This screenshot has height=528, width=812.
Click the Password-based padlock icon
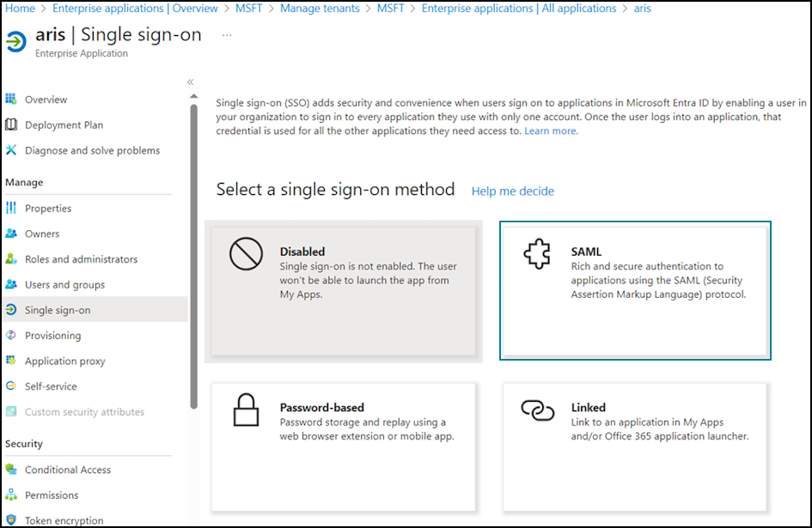tap(246, 410)
